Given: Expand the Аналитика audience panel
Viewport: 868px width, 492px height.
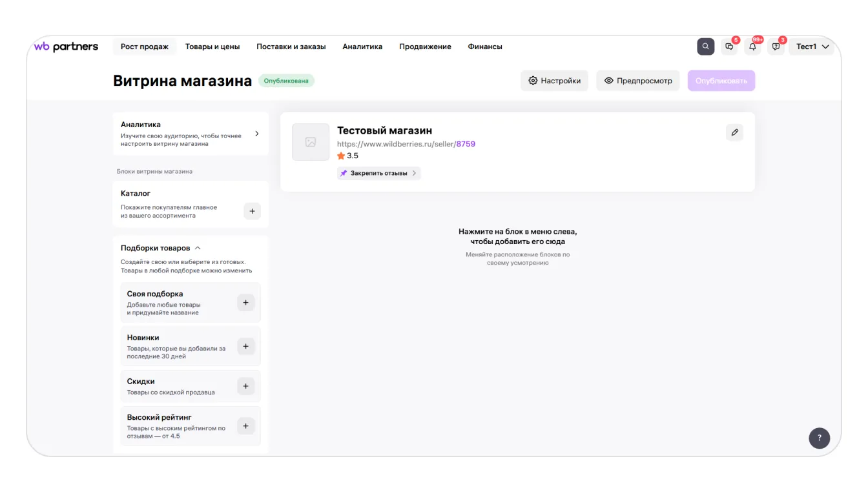Looking at the screenshot, I should (x=256, y=134).
